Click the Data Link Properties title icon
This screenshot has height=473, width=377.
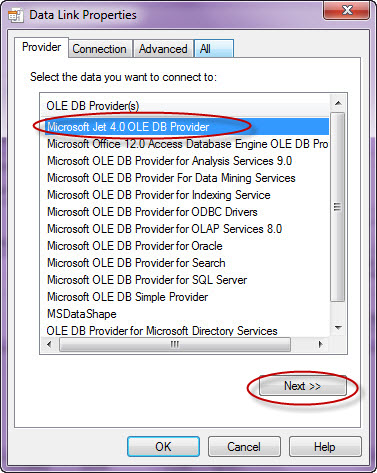pos(15,15)
